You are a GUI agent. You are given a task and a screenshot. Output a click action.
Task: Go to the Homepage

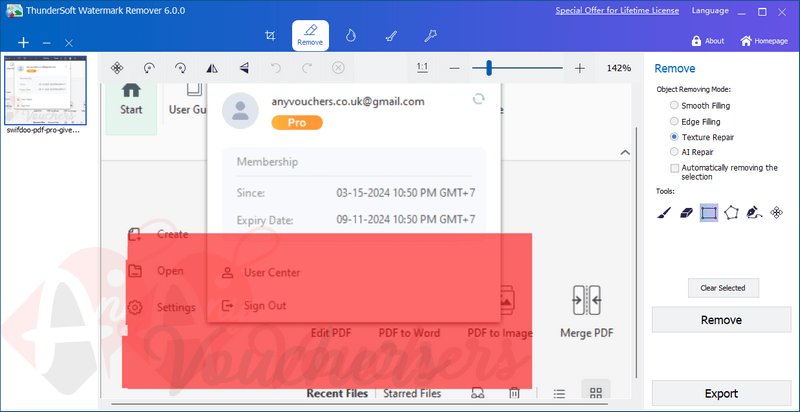[x=764, y=41]
